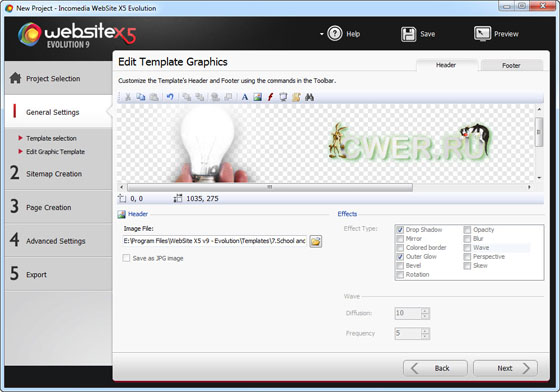Click the Send to Back icon

[x=200, y=97]
